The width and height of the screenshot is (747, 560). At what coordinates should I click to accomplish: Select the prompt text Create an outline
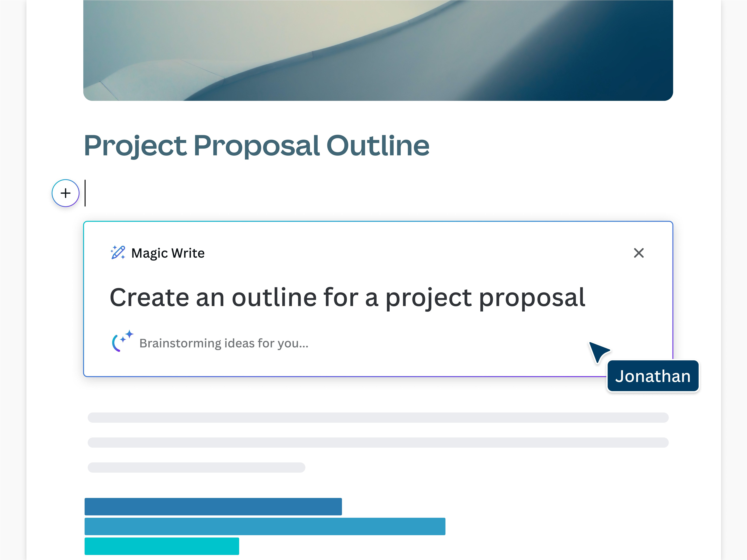(x=347, y=297)
